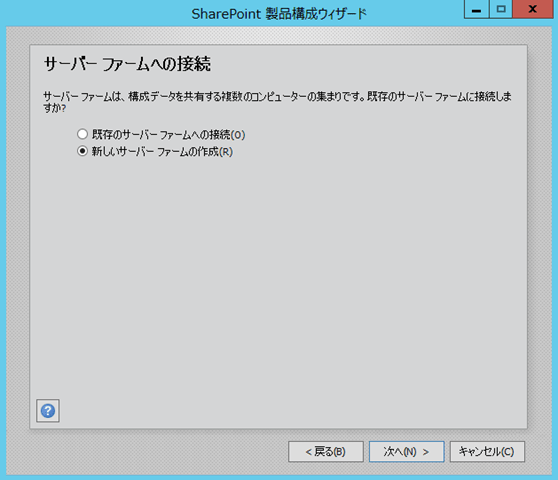Click the 戻る(B) back button
The height and width of the screenshot is (480, 558).
pyautogui.click(x=326, y=452)
